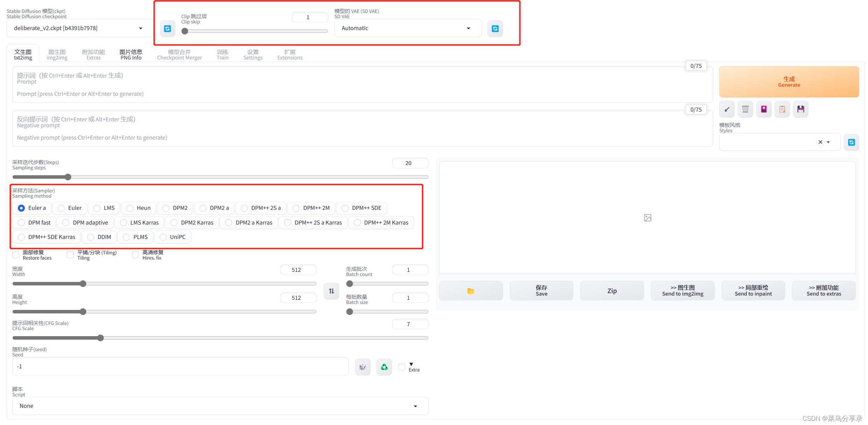The image size is (868, 425).
Task: Choose the DPM++ 2M Karras sampler
Action: coord(381,222)
